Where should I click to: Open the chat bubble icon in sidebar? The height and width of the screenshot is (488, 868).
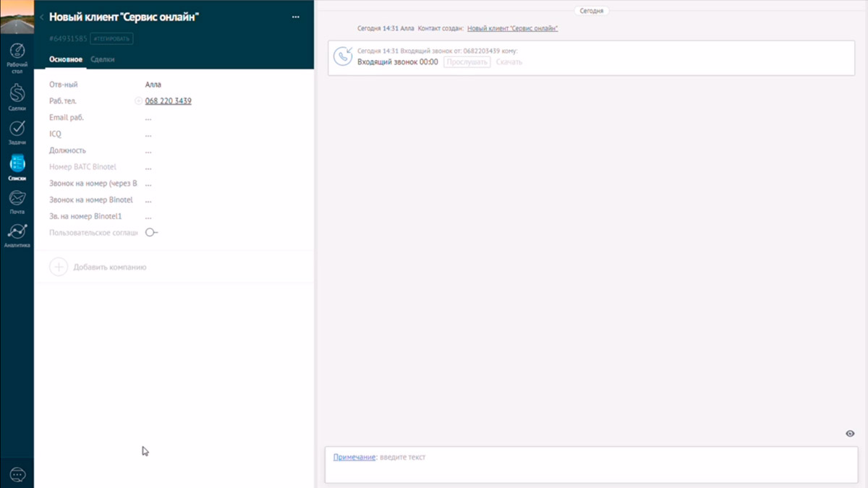point(17,474)
